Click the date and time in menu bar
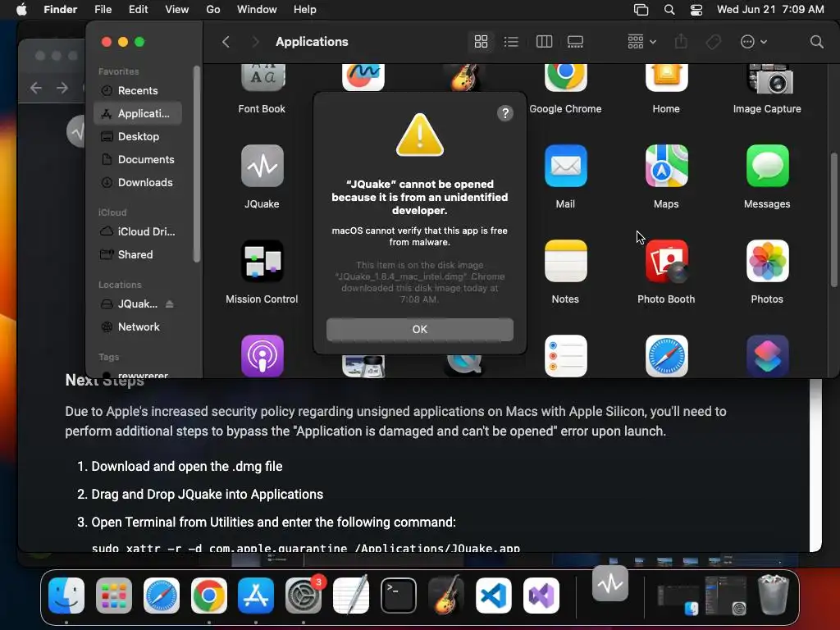The width and height of the screenshot is (840, 630). (x=770, y=10)
